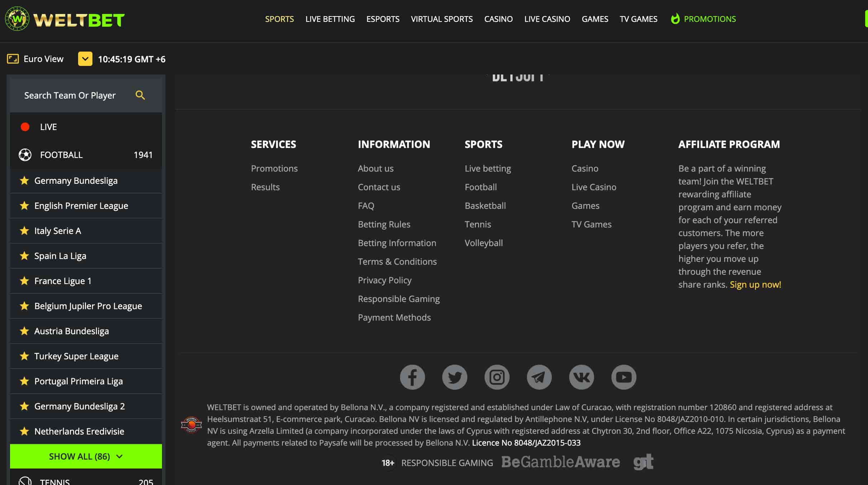
Task: Open the GAMES nav tab
Action: [595, 19]
